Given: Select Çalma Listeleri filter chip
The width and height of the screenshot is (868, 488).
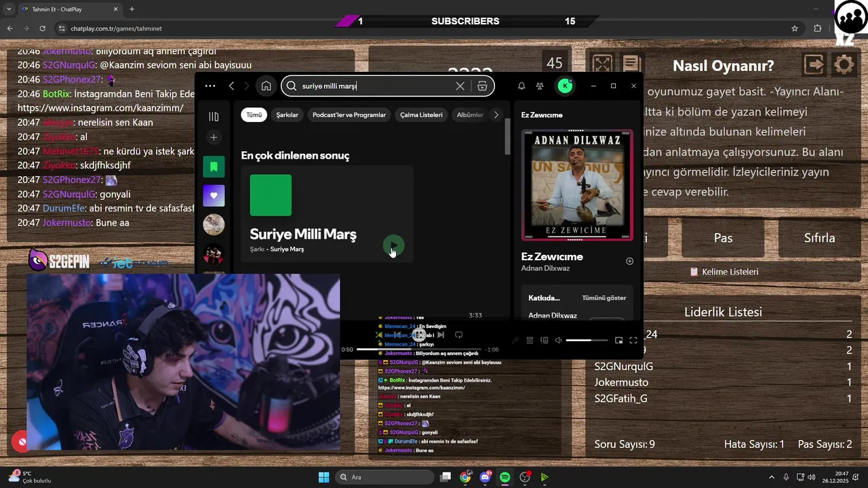Looking at the screenshot, I should pyautogui.click(x=421, y=115).
